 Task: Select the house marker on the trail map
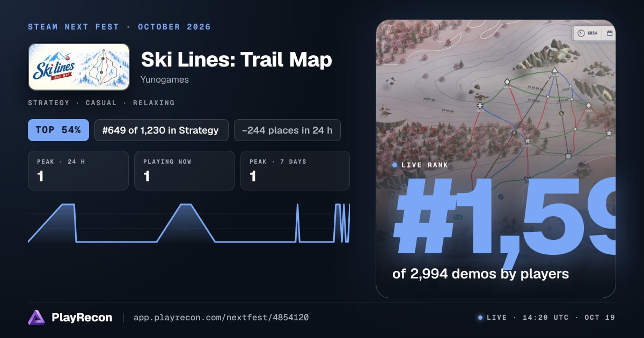528,142
